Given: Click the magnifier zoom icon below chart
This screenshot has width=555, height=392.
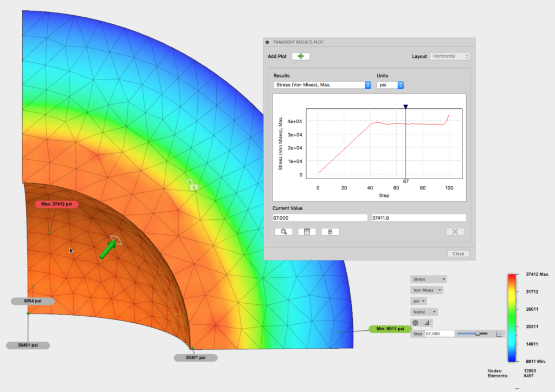Looking at the screenshot, I should click(x=283, y=232).
